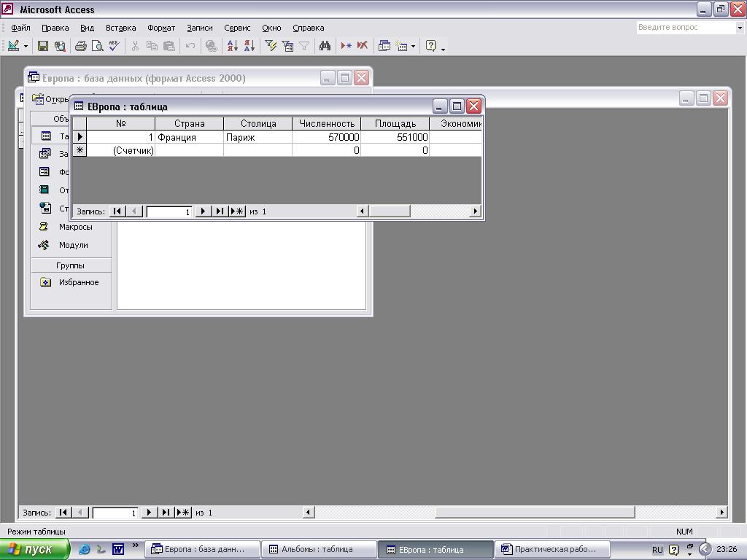The height and width of the screenshot is (560, 747).
Task: Open Filter by Form icon
Action: click(x=287, y=46)
